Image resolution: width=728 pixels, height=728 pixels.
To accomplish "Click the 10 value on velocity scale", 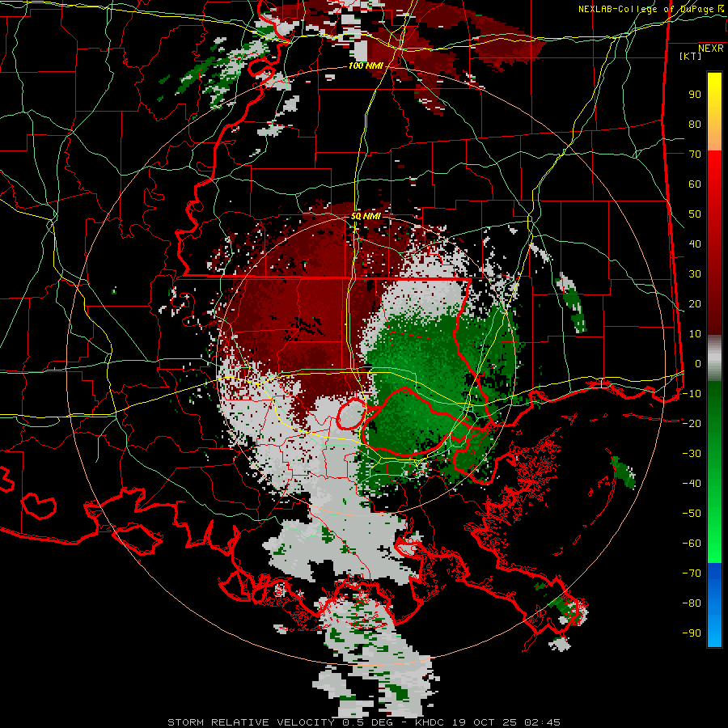I will click(x=695, y=334).
